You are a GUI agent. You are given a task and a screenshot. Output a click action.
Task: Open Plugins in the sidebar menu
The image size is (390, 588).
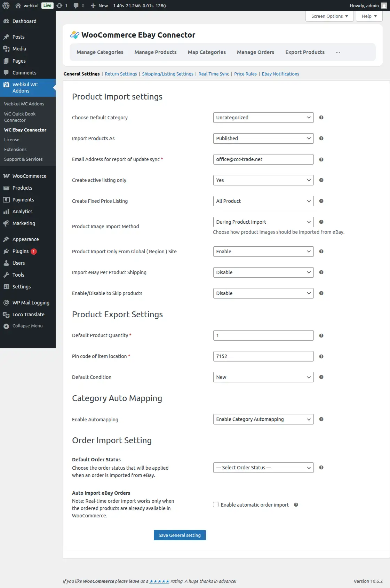[x=28, y=251]
